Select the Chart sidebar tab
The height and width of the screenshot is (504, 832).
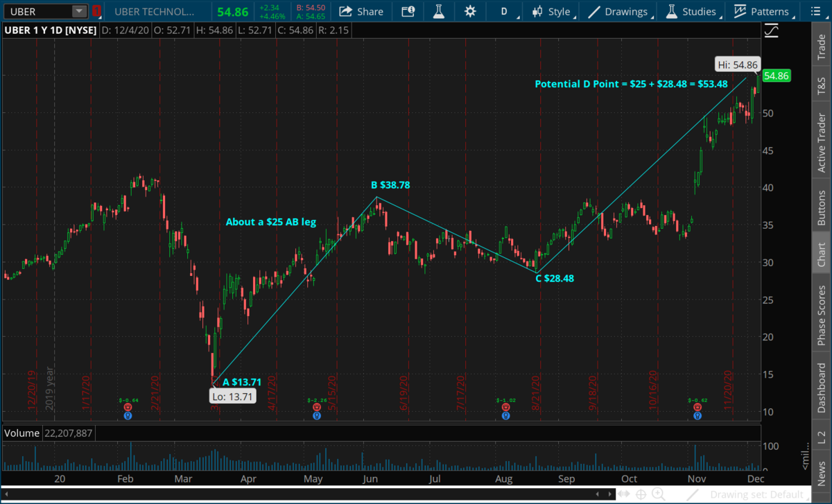pos(822,254)
